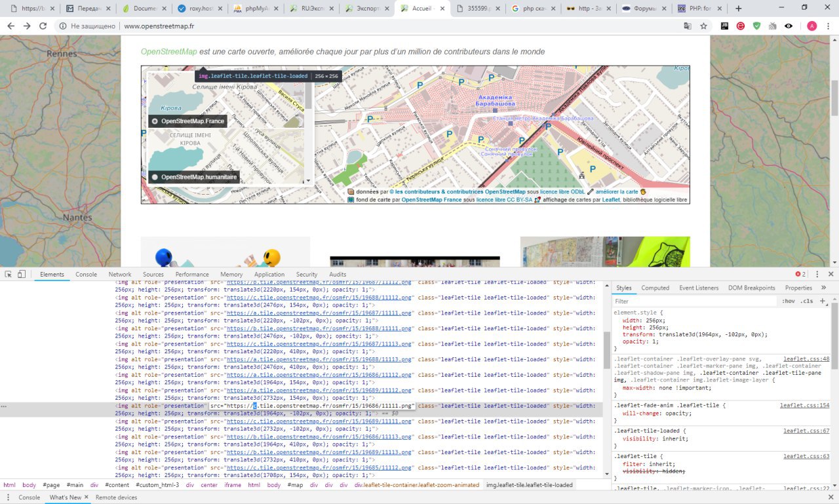Toggle the .cls class editor button
839x504 pixels.
click(807, 301)
